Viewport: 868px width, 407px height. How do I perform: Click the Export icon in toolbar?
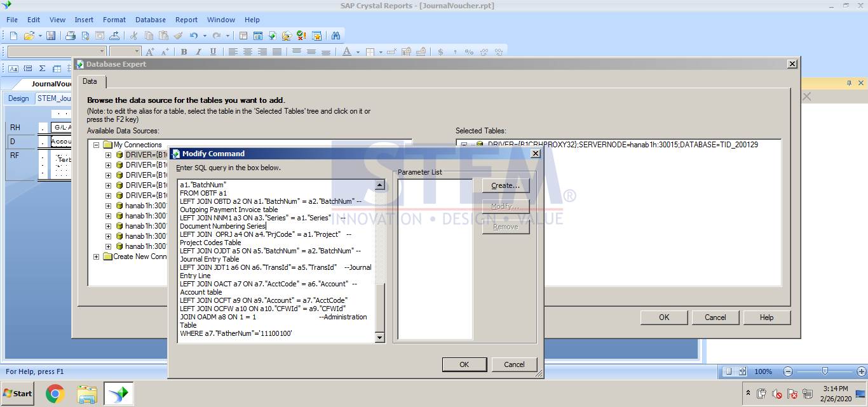(114, 36)
